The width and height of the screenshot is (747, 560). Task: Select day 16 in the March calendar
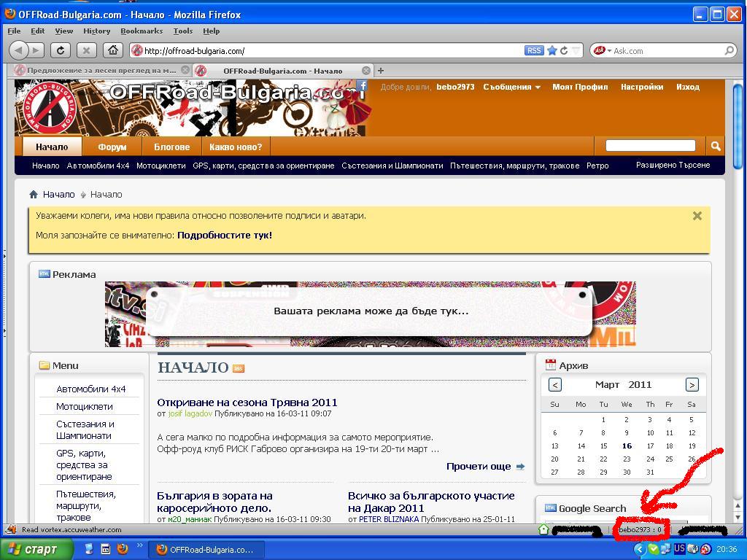627,446
